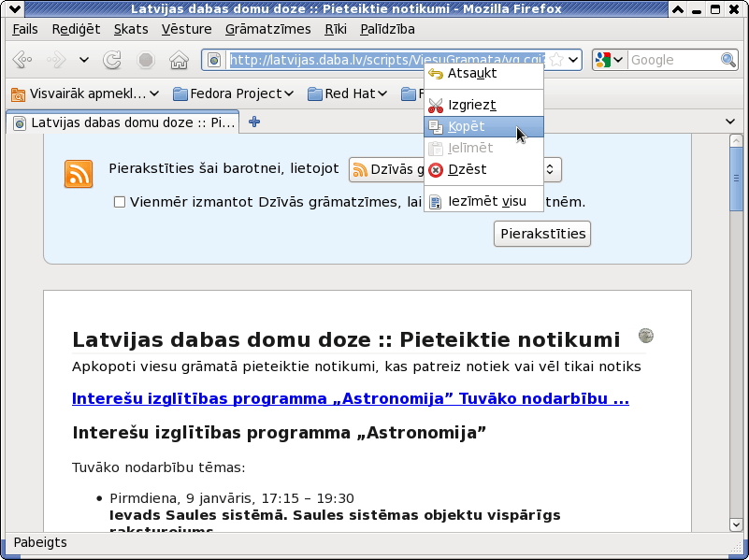
Task: Go back using the back arrow button
Action: point(22,60)
